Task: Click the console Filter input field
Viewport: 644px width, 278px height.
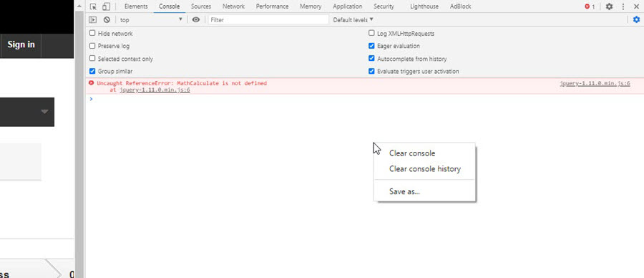Action: (268, 19)
